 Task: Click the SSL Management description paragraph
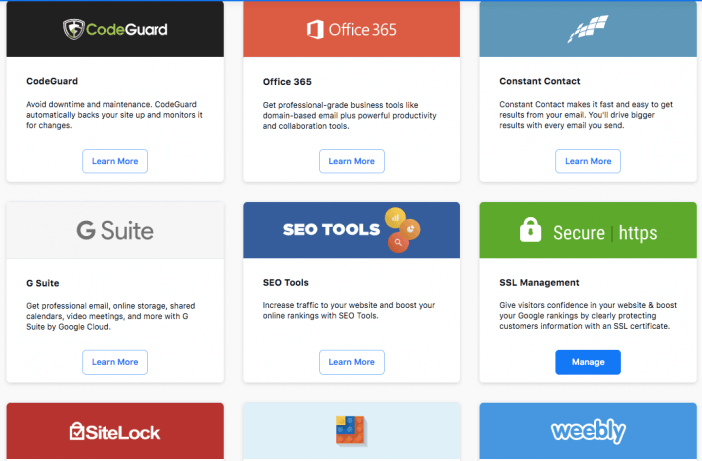coord(588,316)
